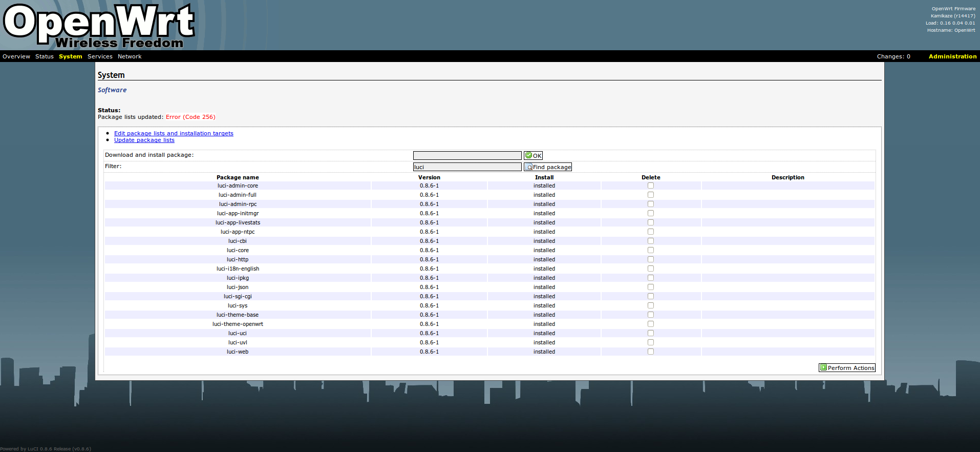Check Delete for luci-uci

click(651, 333)
